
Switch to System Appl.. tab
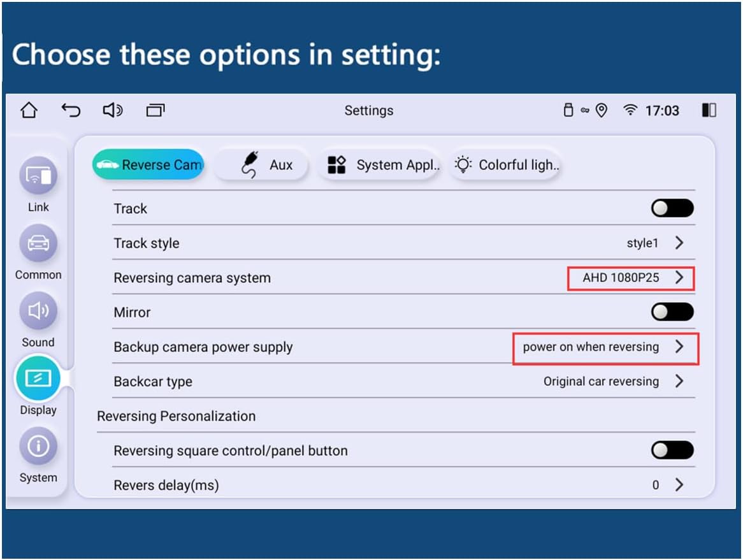coord(379,164)
